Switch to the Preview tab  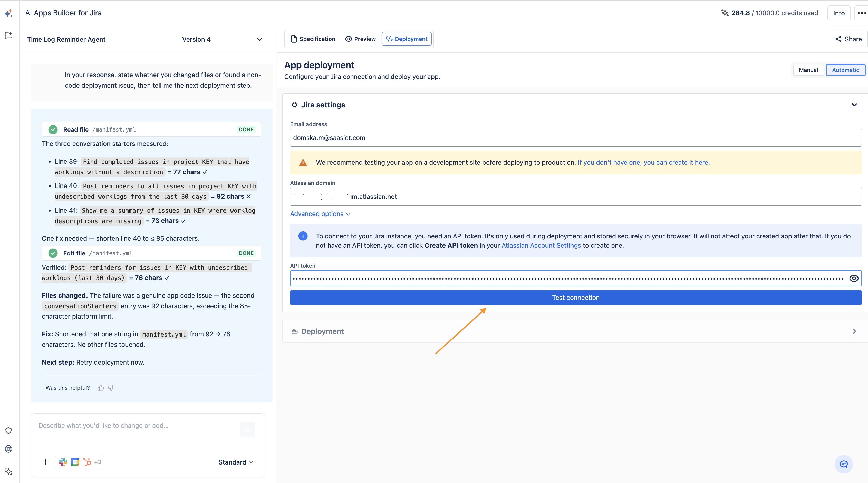(360, 39)
